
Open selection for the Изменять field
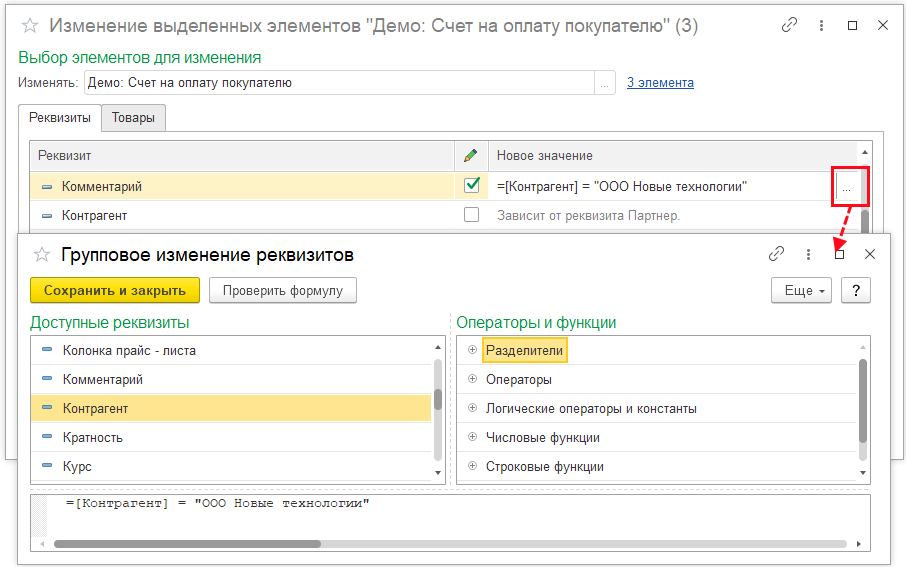(x=604, y=83)
